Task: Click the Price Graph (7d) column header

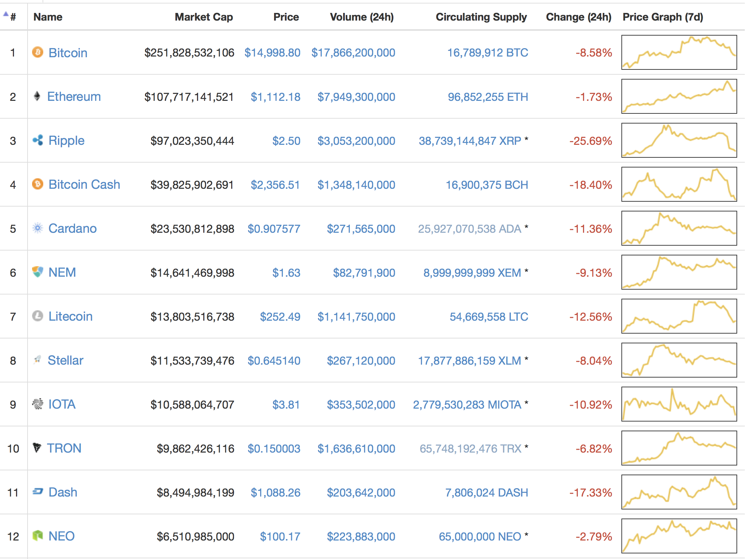Action: point(663,17)
